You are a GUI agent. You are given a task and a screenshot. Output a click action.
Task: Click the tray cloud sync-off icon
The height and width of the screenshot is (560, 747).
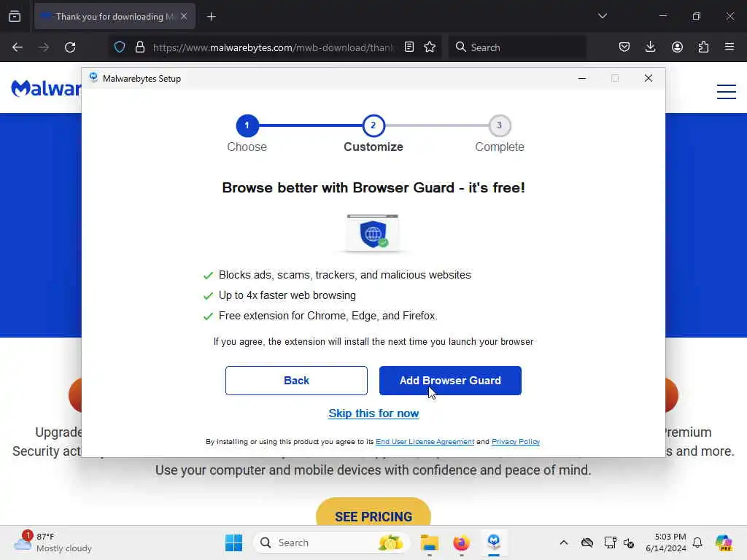587,542
